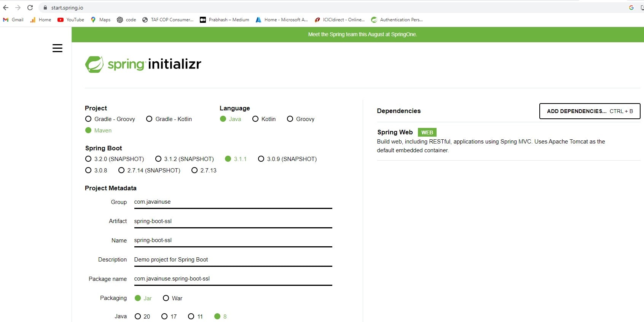Focus the Package name input field

point(233,279)
